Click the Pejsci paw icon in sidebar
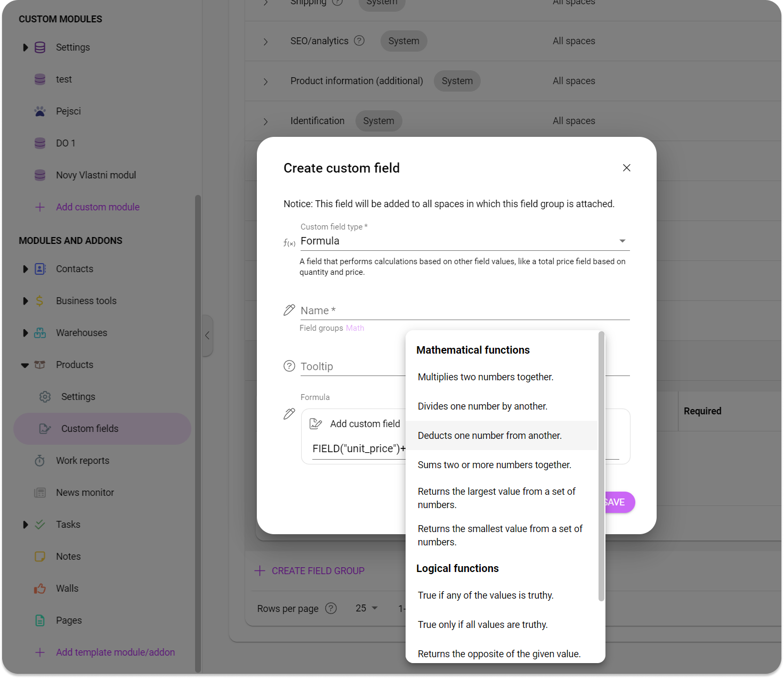Image resolution: width=784 pixels, height=678 pixels. [x=39, y=111]
